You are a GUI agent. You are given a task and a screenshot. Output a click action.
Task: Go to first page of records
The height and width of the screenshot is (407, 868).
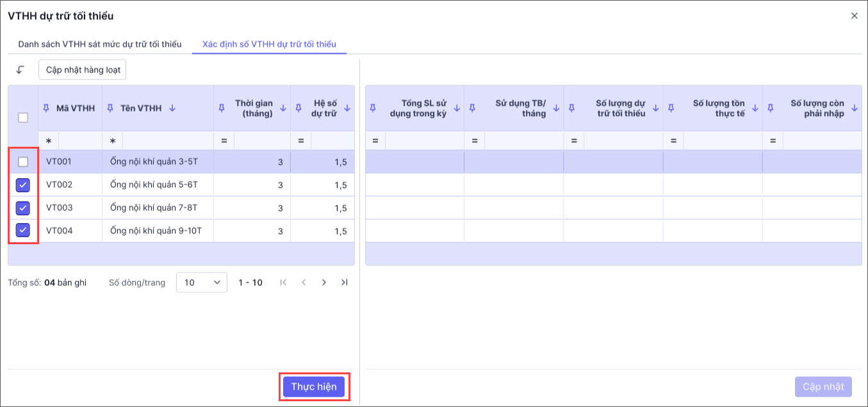click(284, 282)
